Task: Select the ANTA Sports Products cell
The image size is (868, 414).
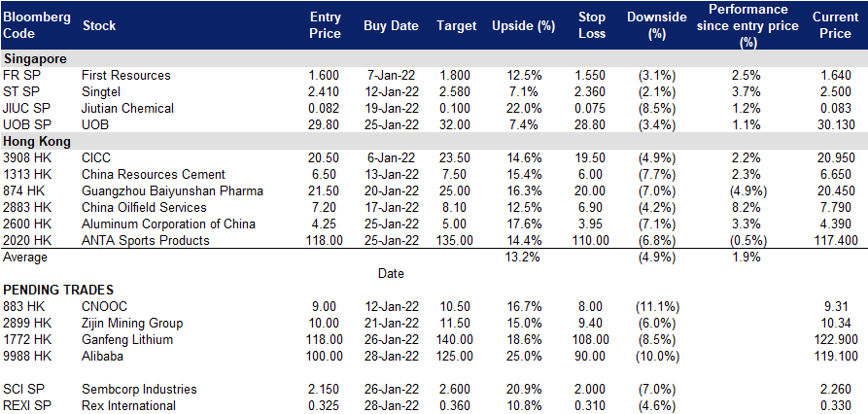Action: click(x=146, y=240)
